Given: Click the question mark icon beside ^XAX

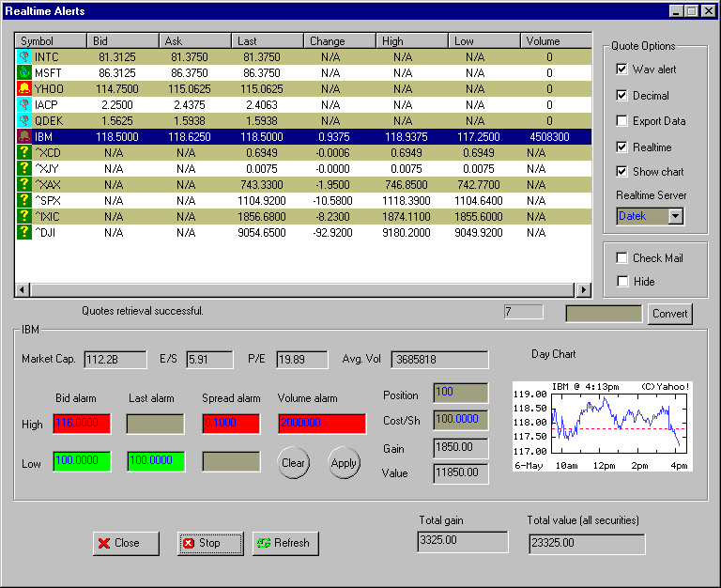Looking at the screenshot, I should click(24, 184).
